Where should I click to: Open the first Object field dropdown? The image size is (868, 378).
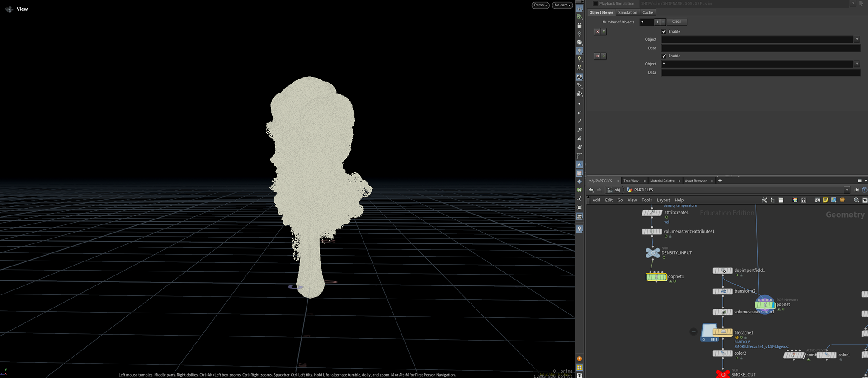click(857, 40)
